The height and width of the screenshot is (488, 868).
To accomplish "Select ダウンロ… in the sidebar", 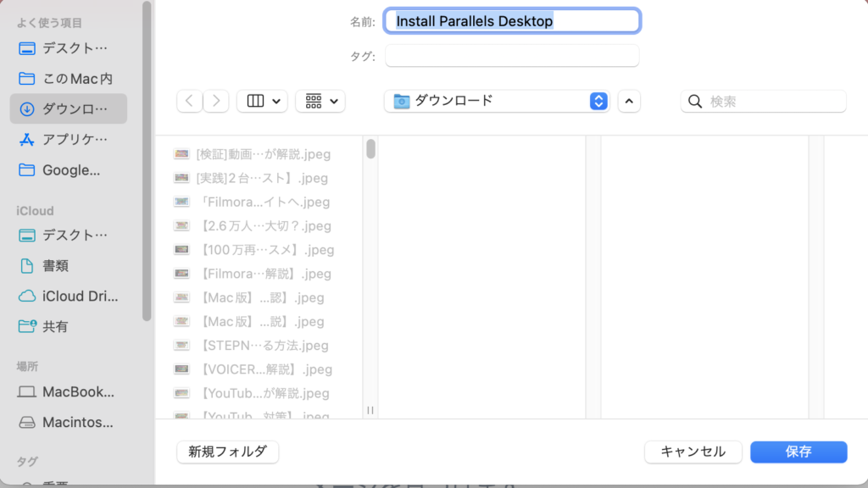I will pos(69,108).
